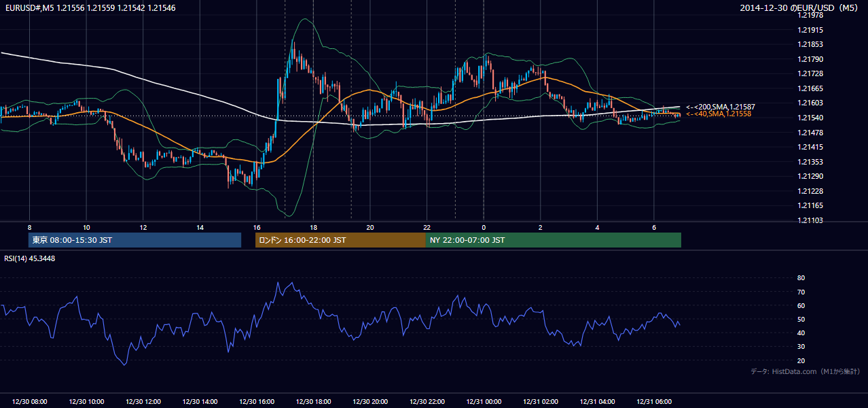Viewport: 868px width, 408px height.
Task: Click price axis label 1.21728
Action: tap(812, 74)
